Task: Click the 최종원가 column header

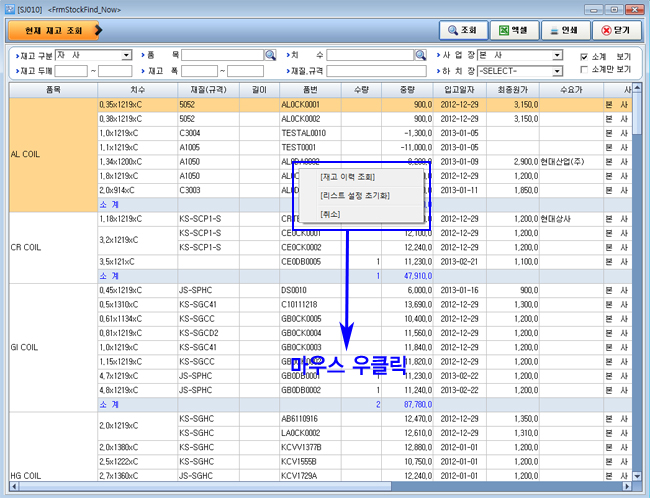Action: pos(513,90)
